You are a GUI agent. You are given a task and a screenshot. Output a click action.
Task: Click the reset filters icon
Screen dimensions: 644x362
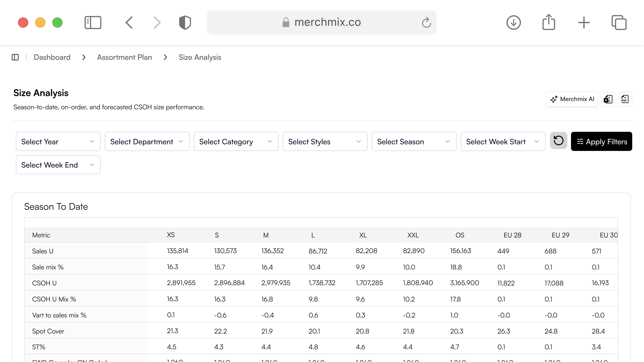pyautogui.click(x=558, y=141)
